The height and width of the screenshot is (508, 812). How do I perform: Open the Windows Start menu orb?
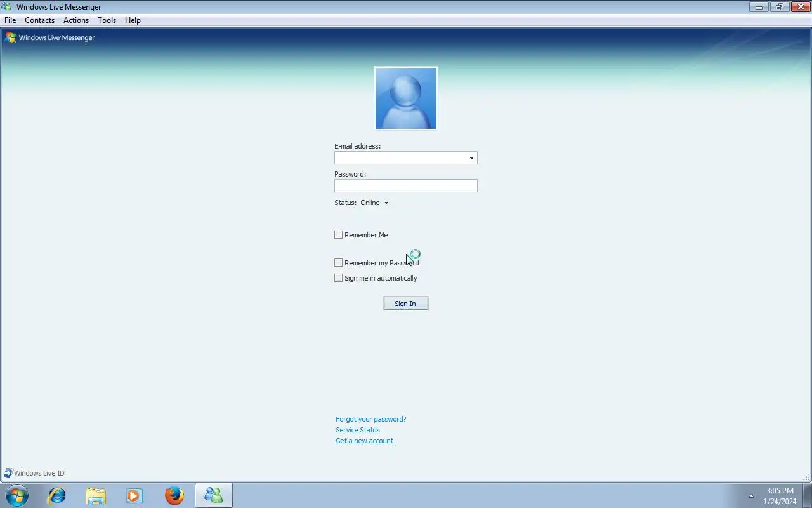pyautogui.click(x=17, y=495)
